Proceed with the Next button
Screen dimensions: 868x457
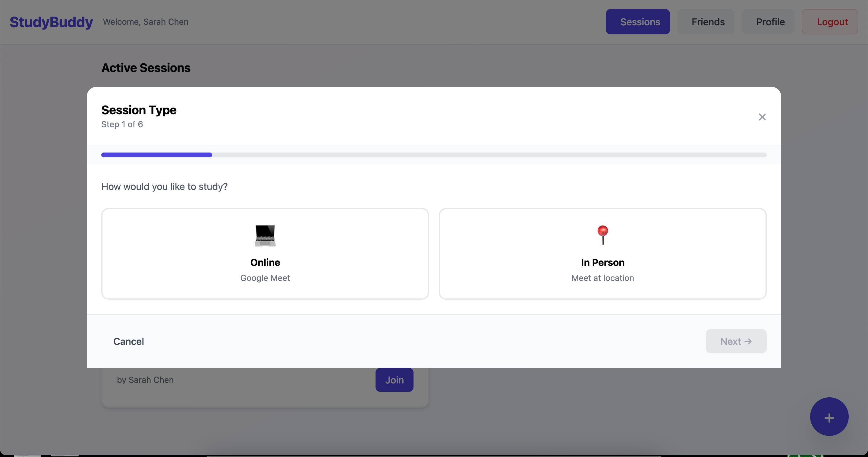[736, 342]
